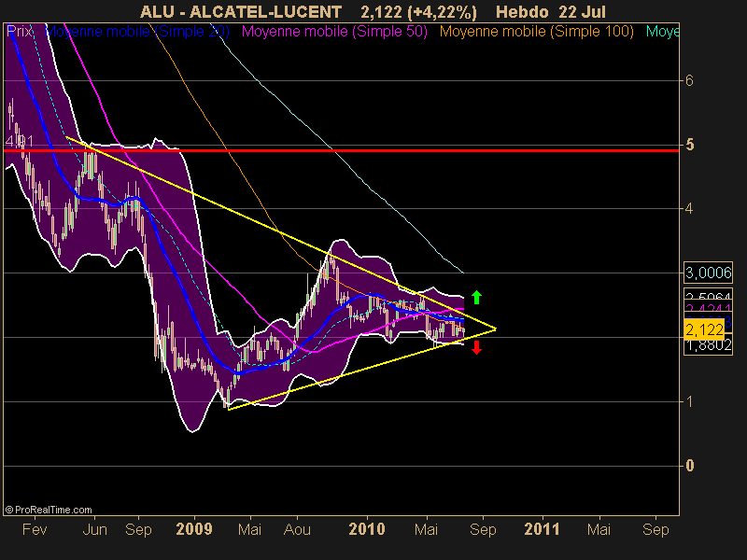Click the ALU - ALCATEL-LUCENT chart title
Viewport: 747px width, 560px height.
pos(241,12)
